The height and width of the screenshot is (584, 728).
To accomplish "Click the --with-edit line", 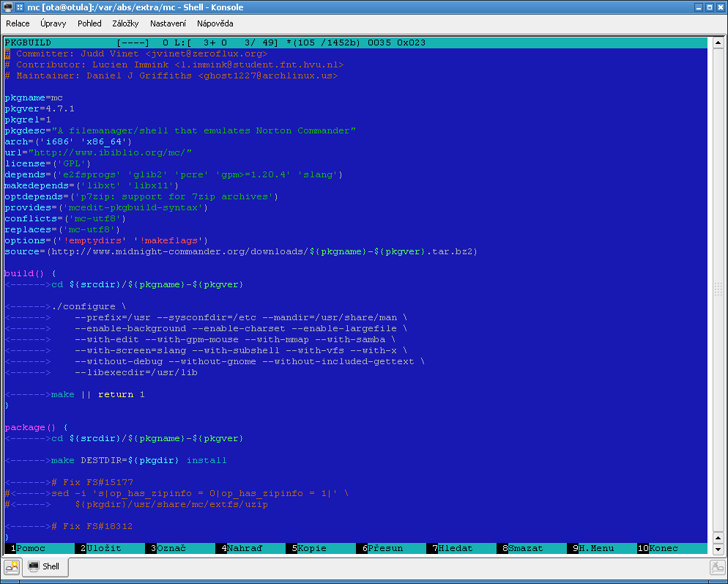I will (x=235, y=339).
